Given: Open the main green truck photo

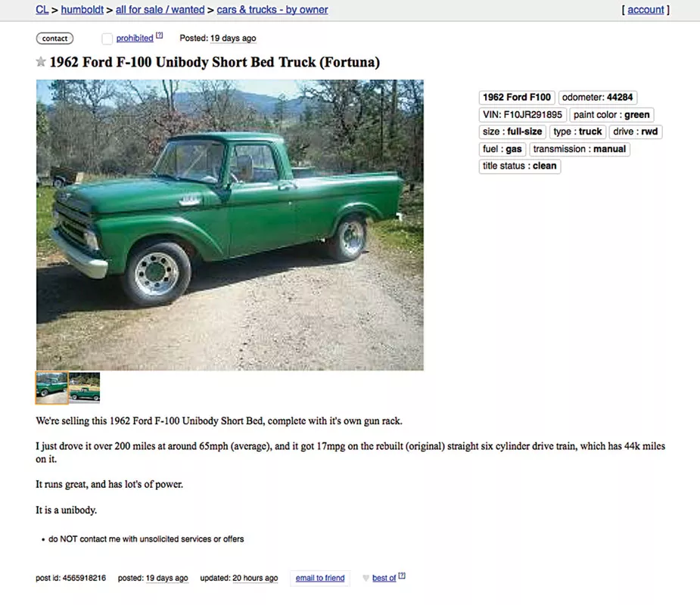Looking at the screenshot, I should [x=230, y=225].
